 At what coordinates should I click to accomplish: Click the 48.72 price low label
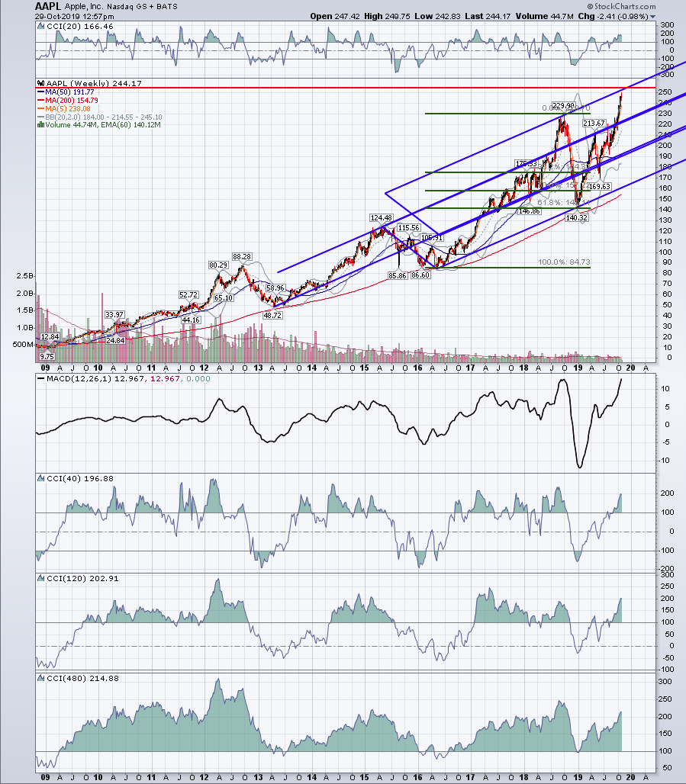[272, 316]
